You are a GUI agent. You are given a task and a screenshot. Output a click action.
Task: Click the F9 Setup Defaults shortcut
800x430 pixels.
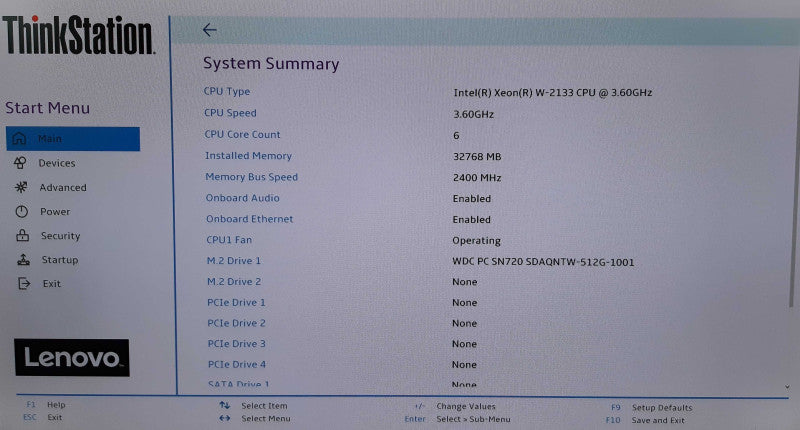point(652,408)
